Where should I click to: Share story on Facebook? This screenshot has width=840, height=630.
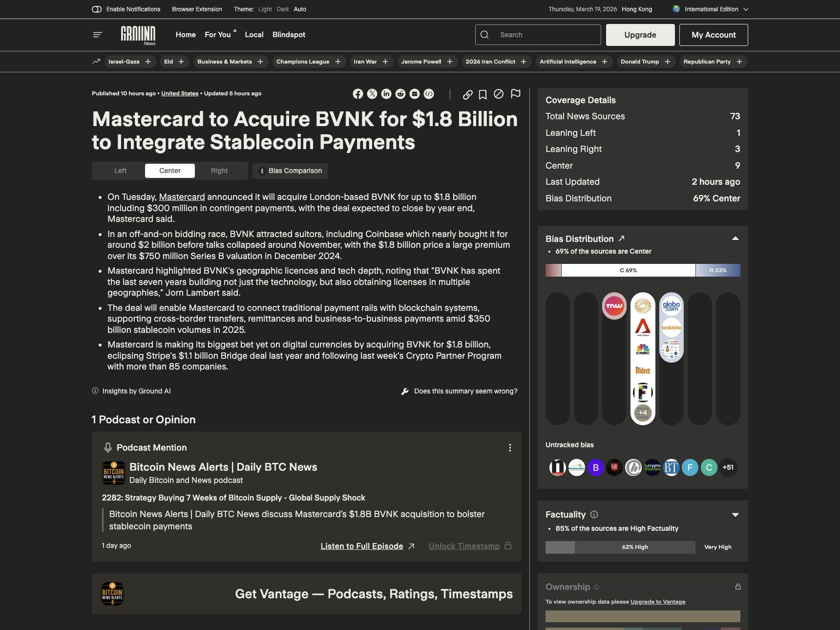point(358,94)
